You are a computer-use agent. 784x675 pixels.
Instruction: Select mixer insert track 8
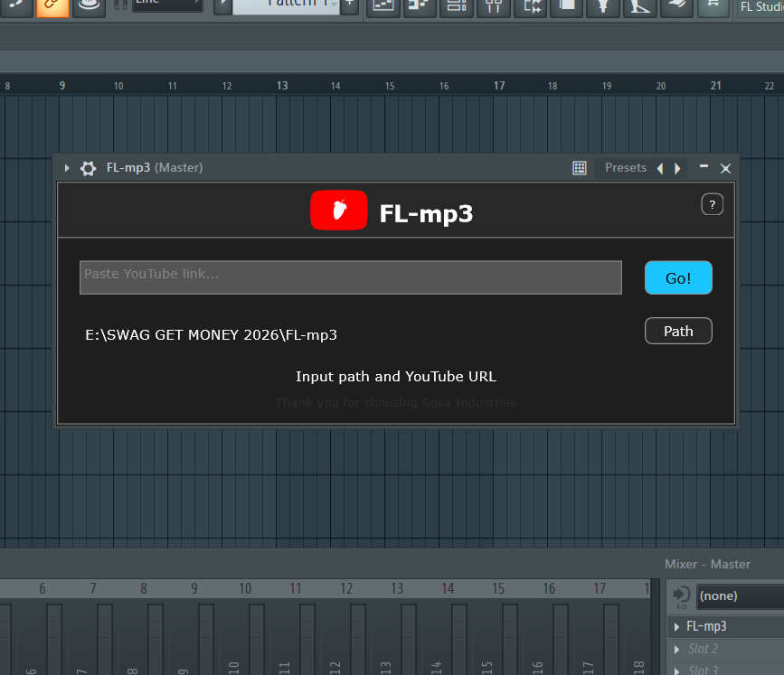point(144,588)
